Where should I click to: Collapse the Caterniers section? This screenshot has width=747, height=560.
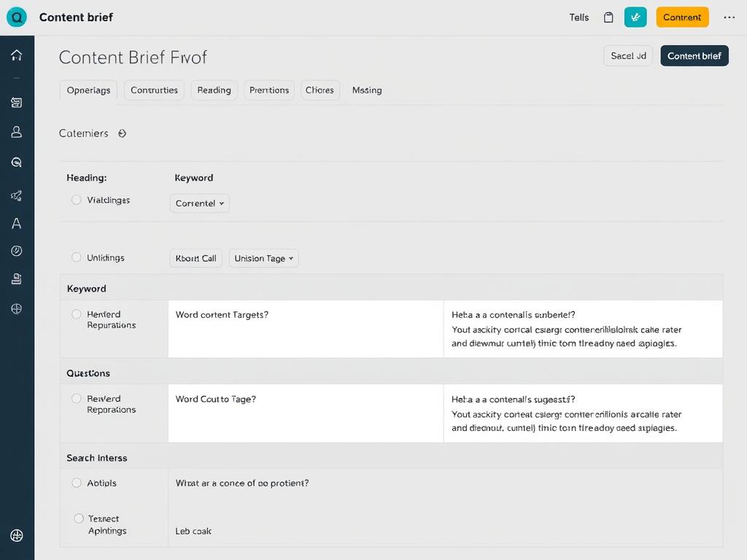[x=122, y=133]
